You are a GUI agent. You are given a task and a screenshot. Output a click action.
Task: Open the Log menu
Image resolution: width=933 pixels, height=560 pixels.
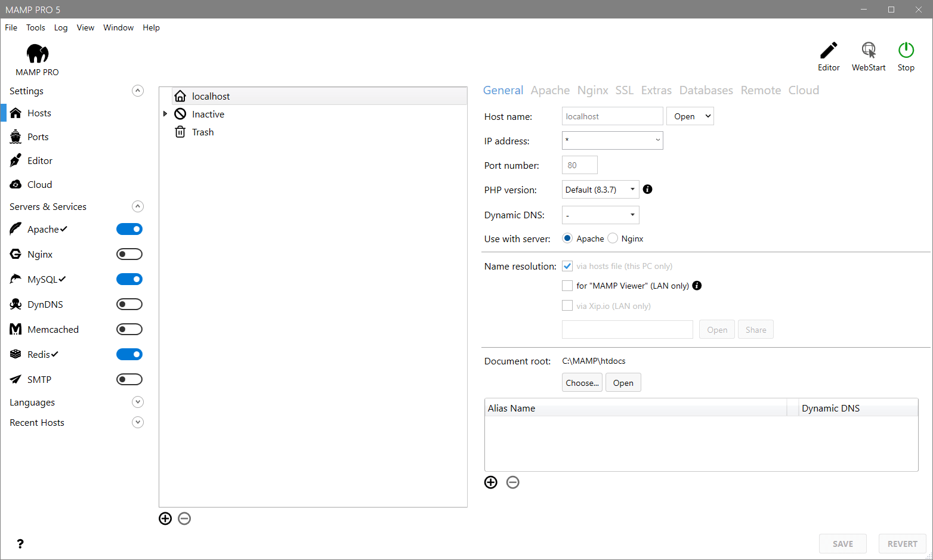tap(61, 28)
